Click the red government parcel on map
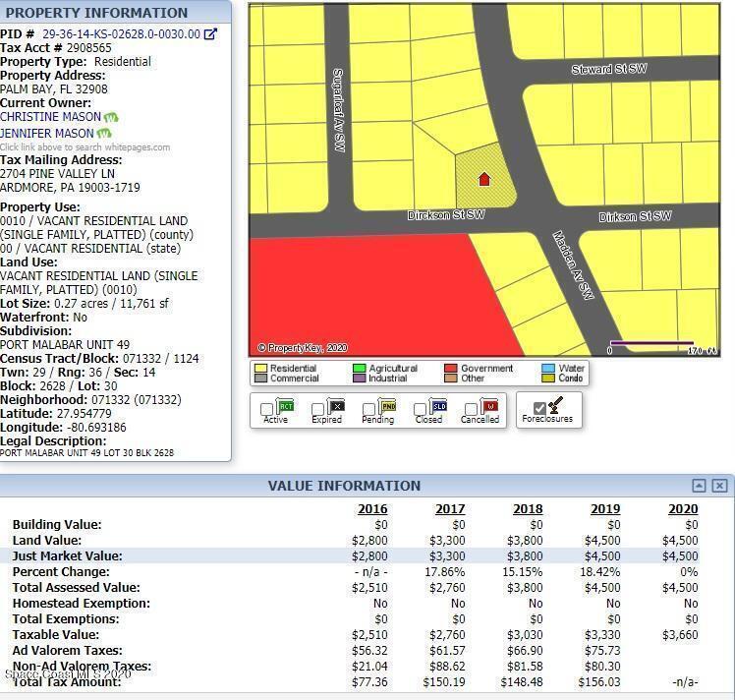This screenshot has width=735, height=700. coord(364,295)
